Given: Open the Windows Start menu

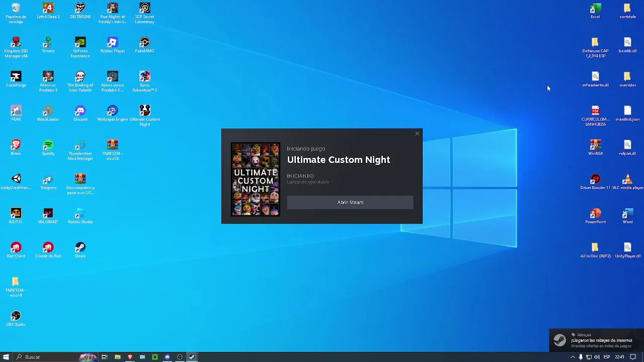Looking at the screenshot, I should tap(6, 357).
